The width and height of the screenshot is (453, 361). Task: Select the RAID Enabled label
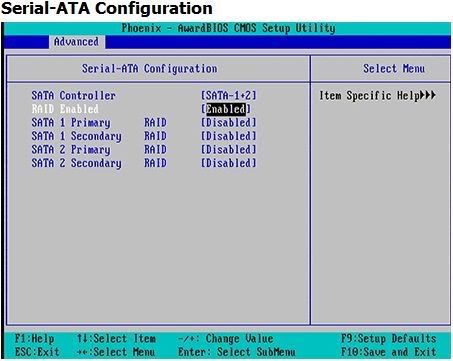point(65,109)
